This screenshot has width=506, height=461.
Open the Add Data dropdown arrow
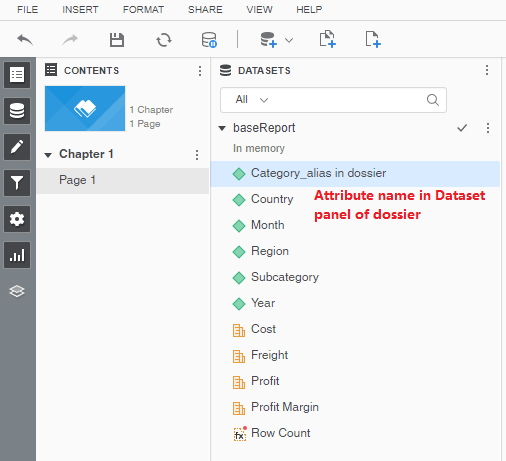[289, 40]
